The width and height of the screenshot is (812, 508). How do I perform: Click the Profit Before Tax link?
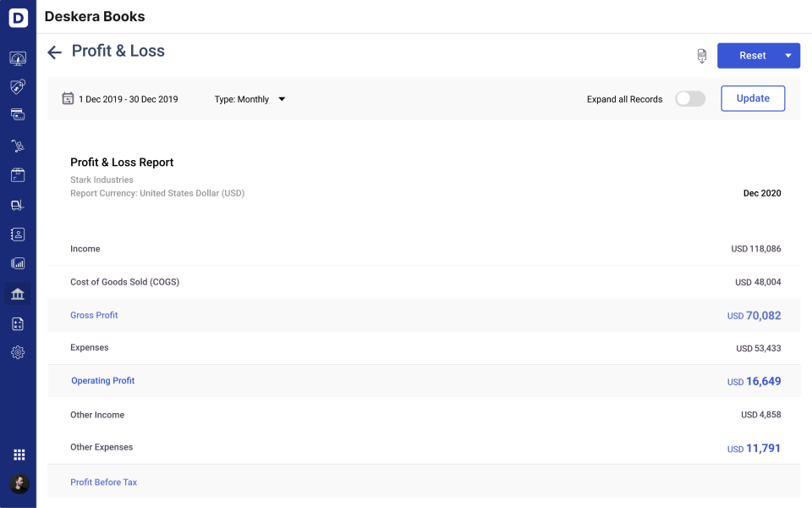103,482
